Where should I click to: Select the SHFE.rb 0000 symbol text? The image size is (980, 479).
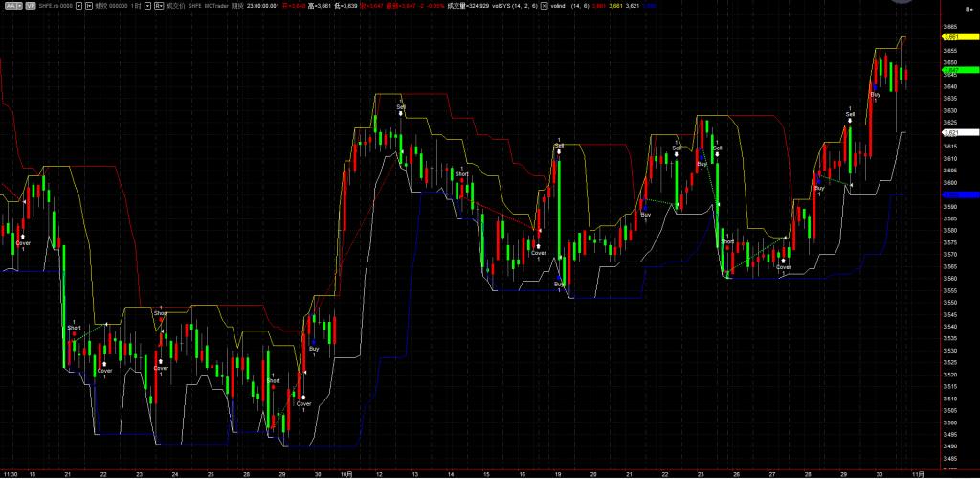[55, 6]
